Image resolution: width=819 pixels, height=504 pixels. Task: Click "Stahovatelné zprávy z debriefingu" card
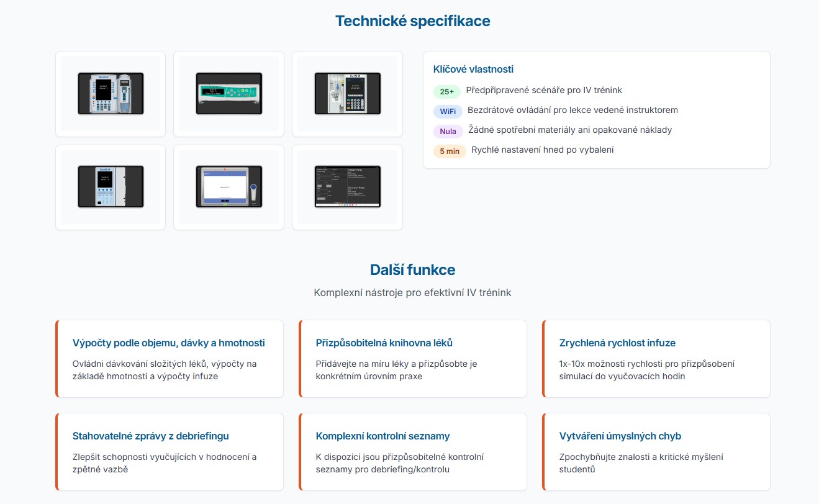(169, 451)
